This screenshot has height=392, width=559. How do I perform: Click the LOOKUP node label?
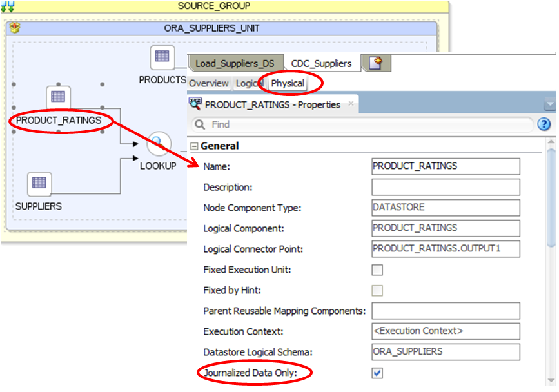(158, 166)
